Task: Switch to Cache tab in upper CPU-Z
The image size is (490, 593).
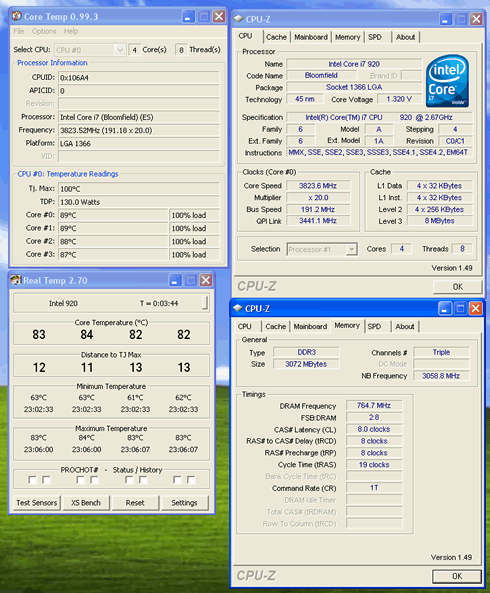Action: coord(276,37)
